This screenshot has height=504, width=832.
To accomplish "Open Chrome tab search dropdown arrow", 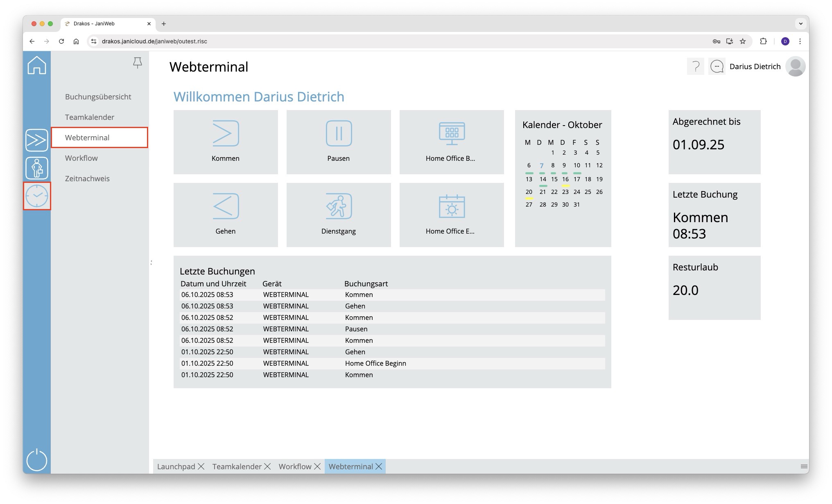I will 800,24.
